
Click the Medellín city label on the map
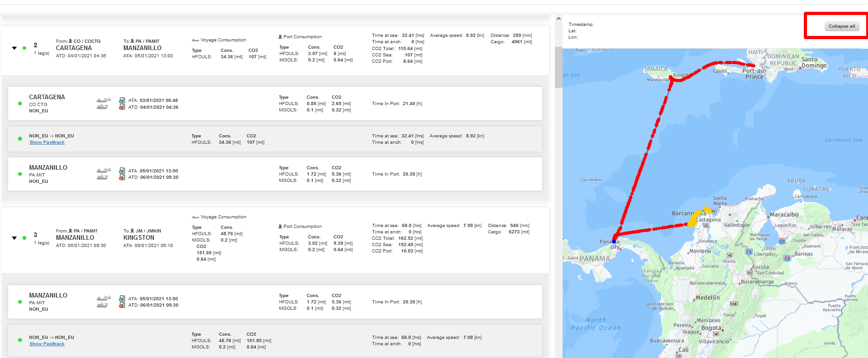pos(708,297)
